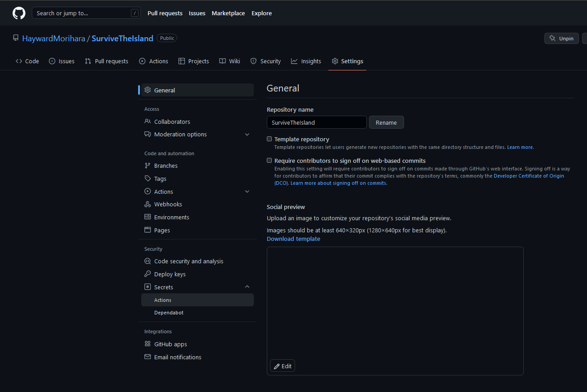Select Actions under Secrets section
The height and width of the screenshot is (392, 587).
[197, 300]
